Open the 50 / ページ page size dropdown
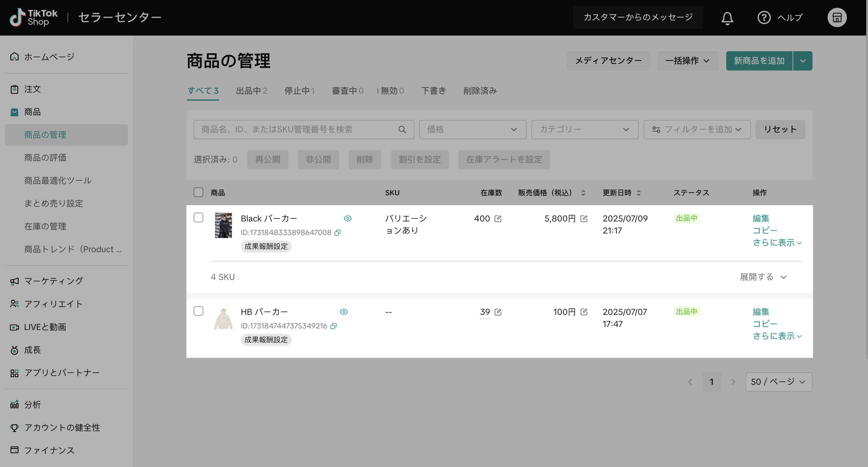This screenshot has height=467, width=868. [x=778, y=382]
